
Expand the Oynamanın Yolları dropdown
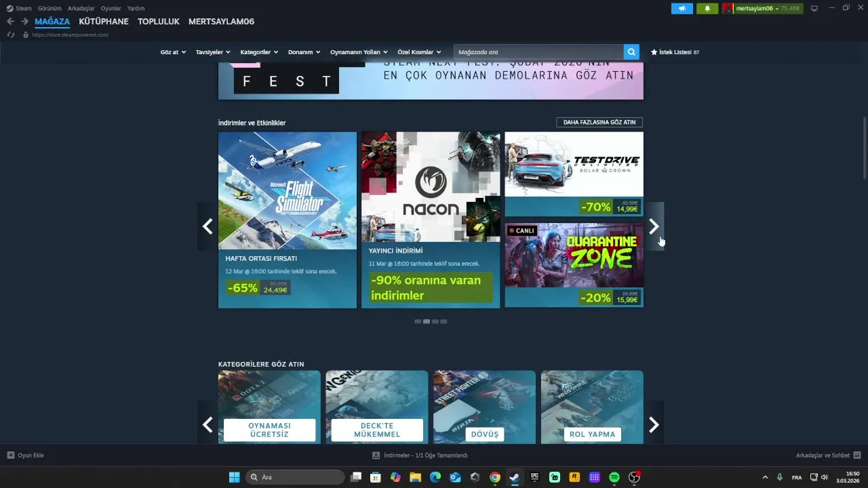click(359, 52)
